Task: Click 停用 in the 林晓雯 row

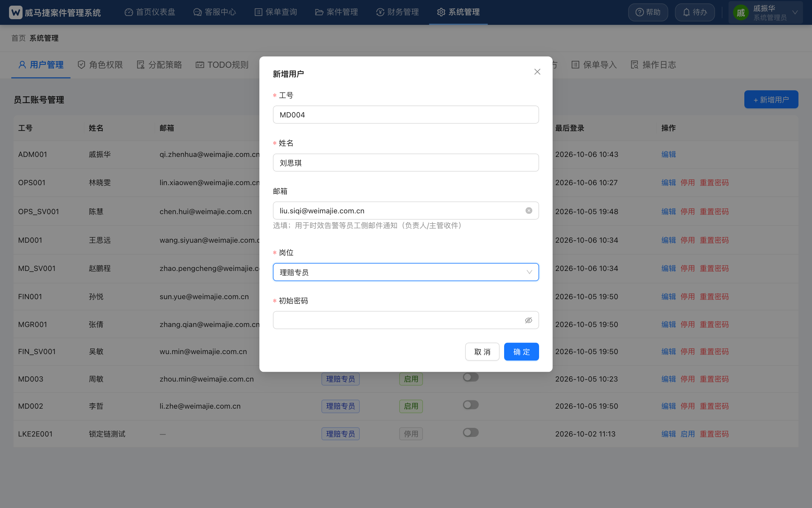Action: pyautogui.click(x=688, y=183)
